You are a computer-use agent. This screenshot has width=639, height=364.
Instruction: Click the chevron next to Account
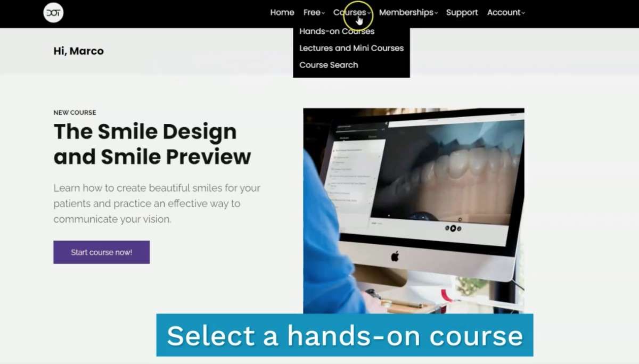pyautogui.click(x=523, y=13)
